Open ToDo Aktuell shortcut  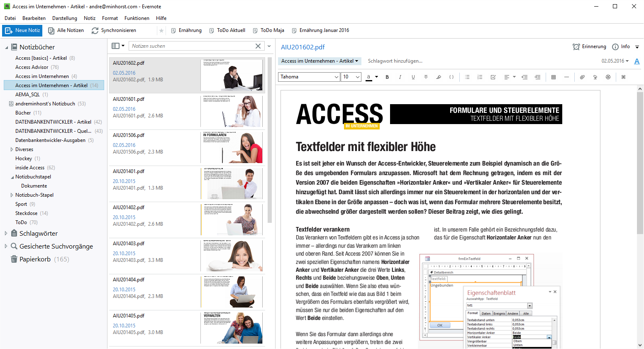(x=227, y=30)
